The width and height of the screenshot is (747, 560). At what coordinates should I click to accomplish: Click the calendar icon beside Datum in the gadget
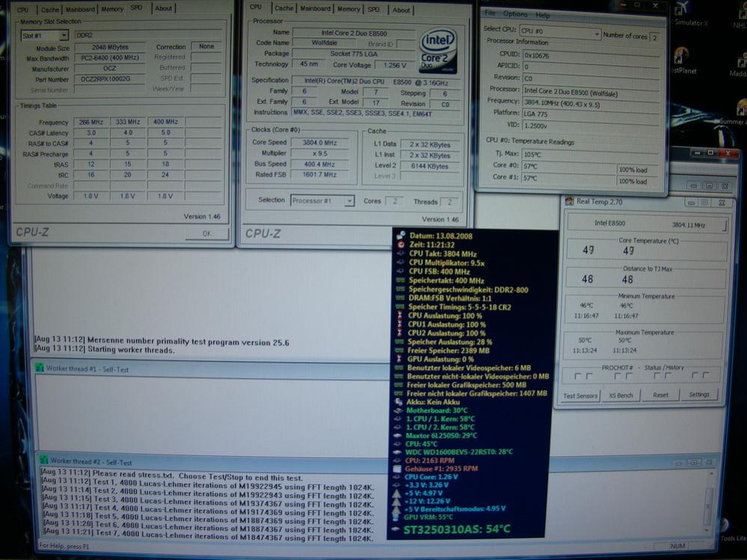point(401,236)
